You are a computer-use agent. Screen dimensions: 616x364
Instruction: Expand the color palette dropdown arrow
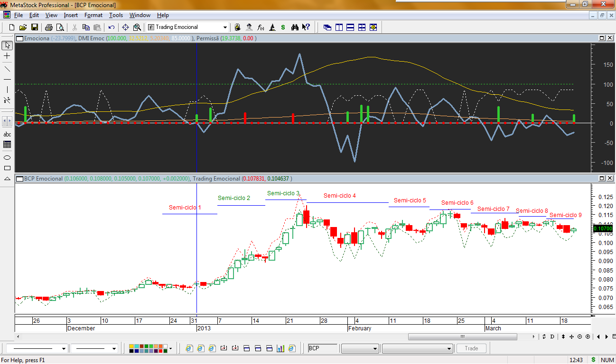tap(170, 348)
